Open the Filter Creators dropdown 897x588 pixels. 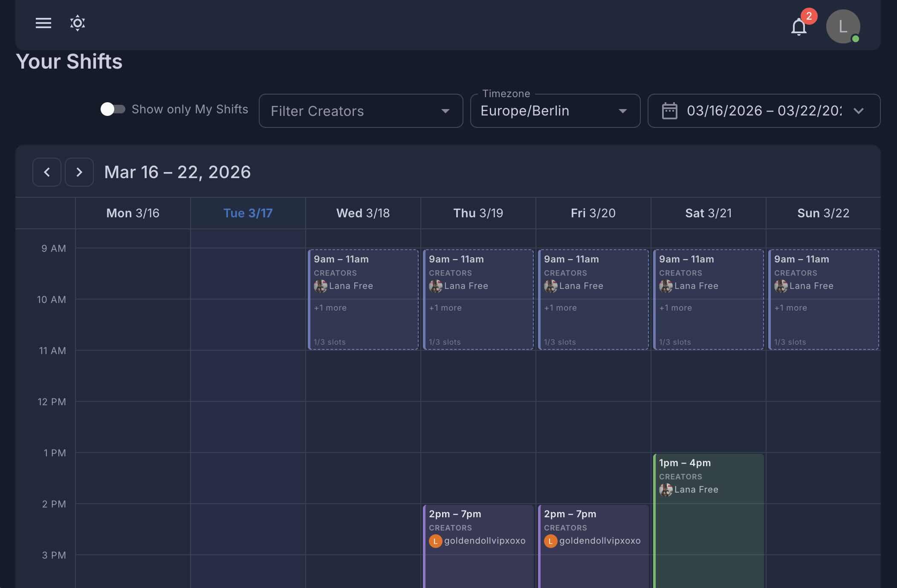(361, 111)
